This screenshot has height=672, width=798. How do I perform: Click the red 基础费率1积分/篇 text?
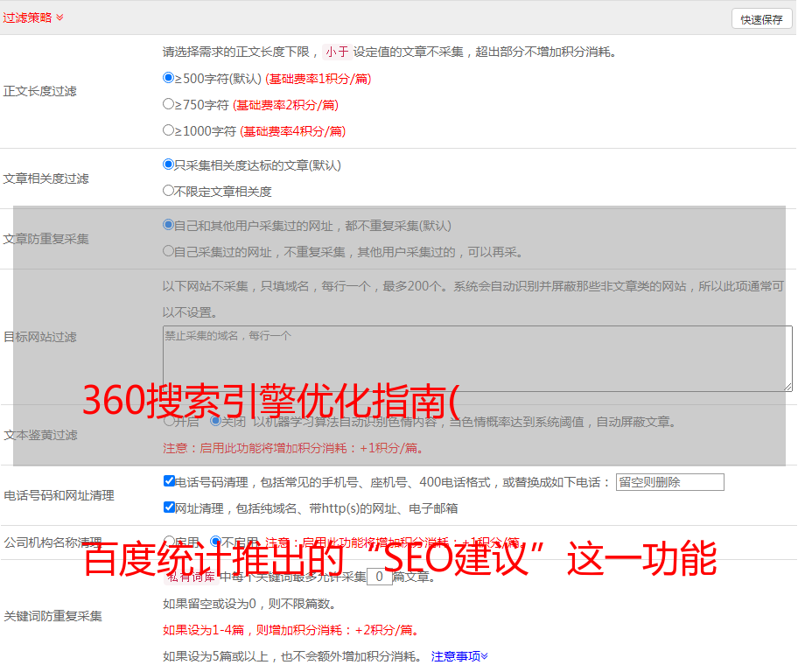tap(318, 79)
